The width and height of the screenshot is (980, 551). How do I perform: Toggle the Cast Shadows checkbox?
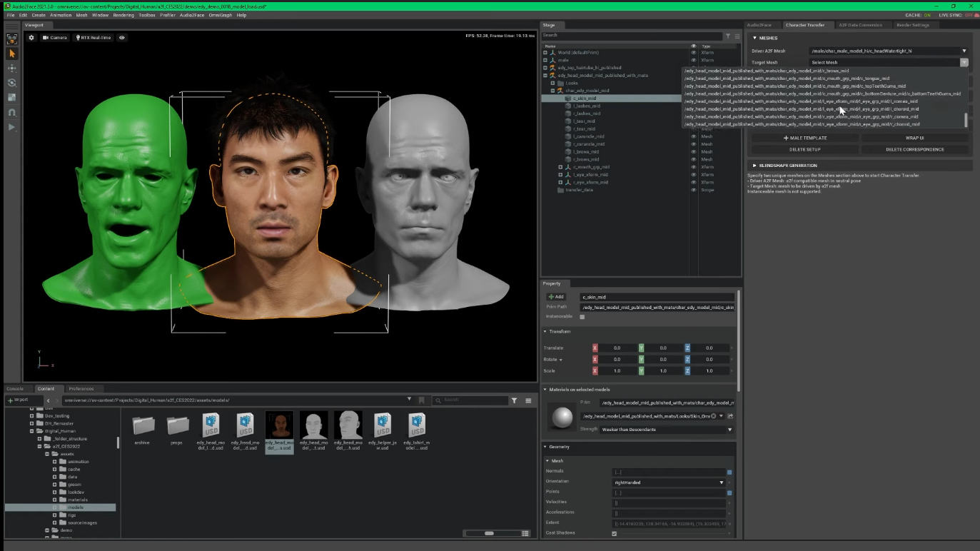[615, 533]
